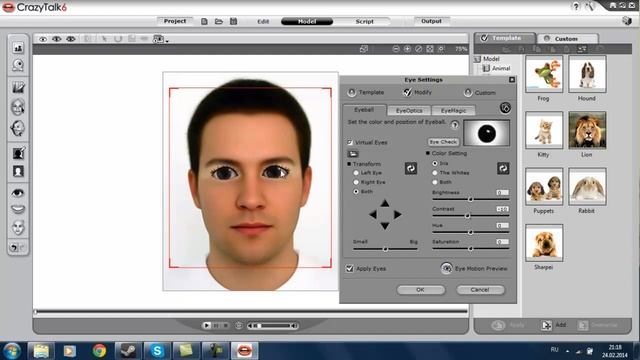
Task: Toggle the Apply Eyes checkbox
Action: (x=350, y=269)
